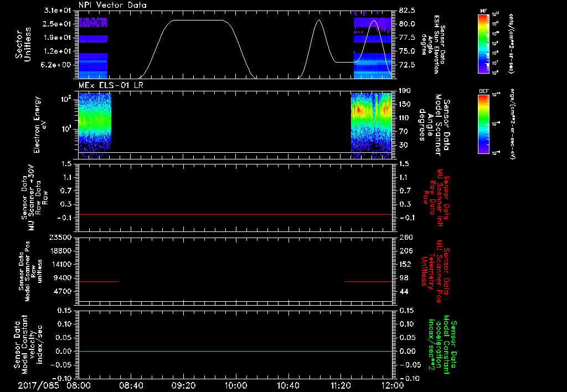Screen dimensions: 567x392
Task: Click the "190" scanner angle tick
Action: coord(405,91)
